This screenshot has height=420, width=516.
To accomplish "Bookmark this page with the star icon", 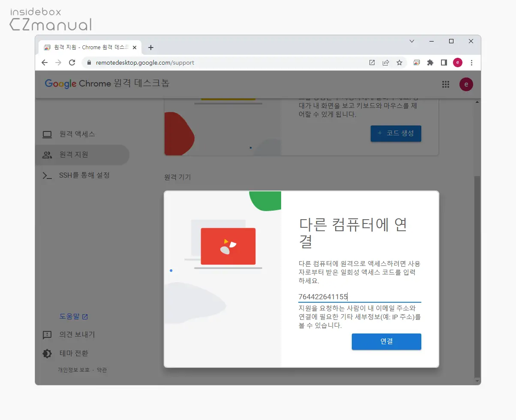I will point(399,63).
